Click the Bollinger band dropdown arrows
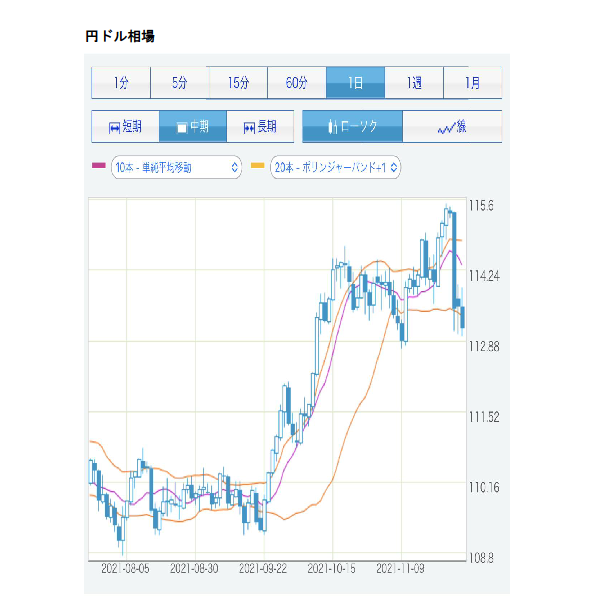Viewport: 595px width, 615px height. pos(393,167)
